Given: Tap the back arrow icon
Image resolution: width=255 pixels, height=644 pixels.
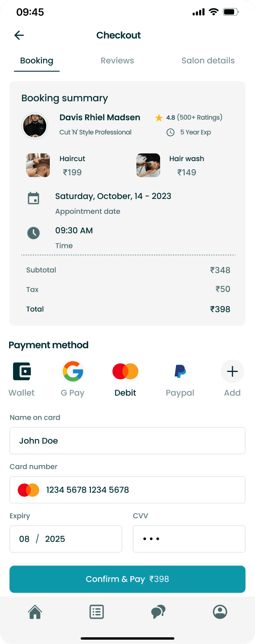Looking at the screenshot, I should (19, 35).
